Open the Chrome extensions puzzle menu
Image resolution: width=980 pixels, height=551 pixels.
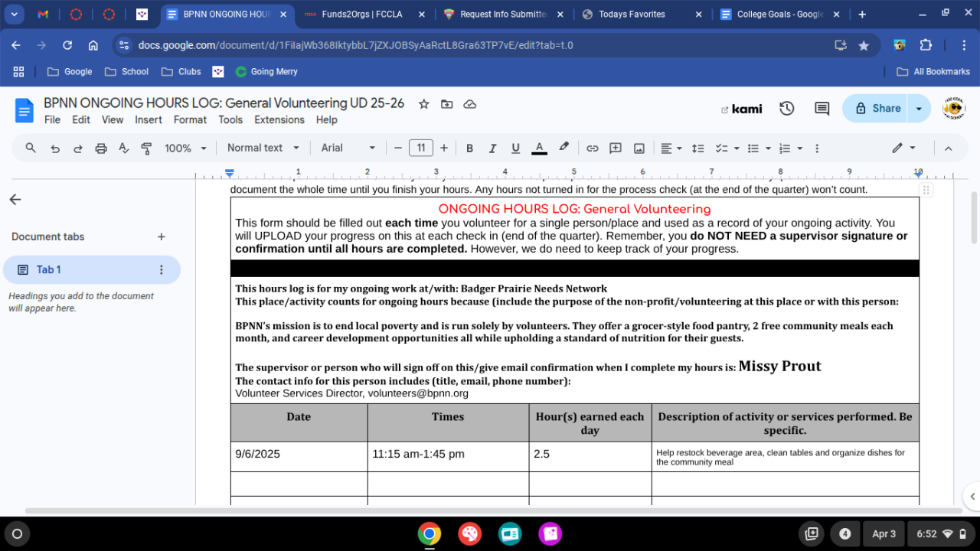pos(926,45)
